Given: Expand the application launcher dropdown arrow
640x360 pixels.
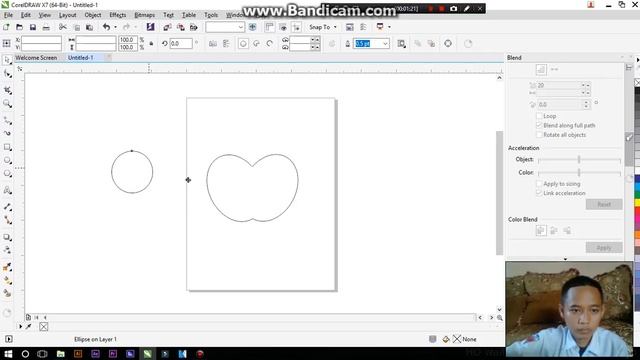Looking at the screenshot, I should (389, 27).
